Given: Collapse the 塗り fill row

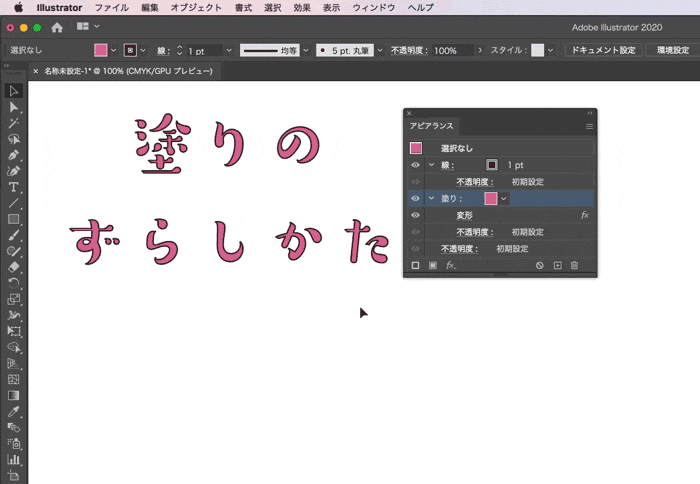Looking at the screenshot, I should tap(431, 199).
